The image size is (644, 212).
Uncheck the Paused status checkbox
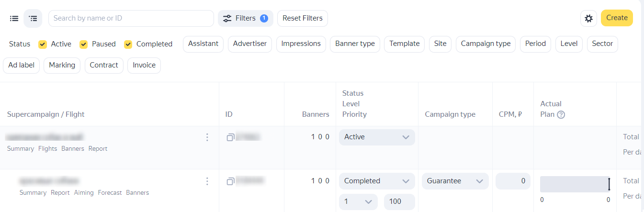[84, 44]
